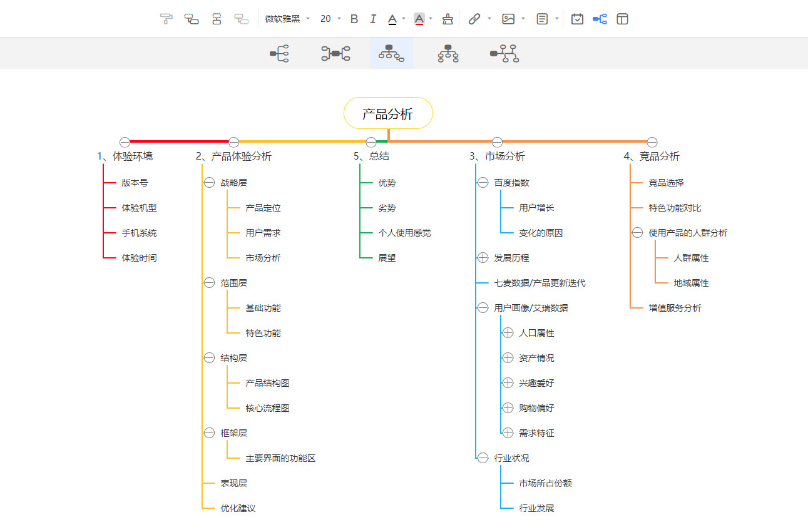Collapse the 结构层 node
The image size is (808, 532).
[x=210, y=358]
